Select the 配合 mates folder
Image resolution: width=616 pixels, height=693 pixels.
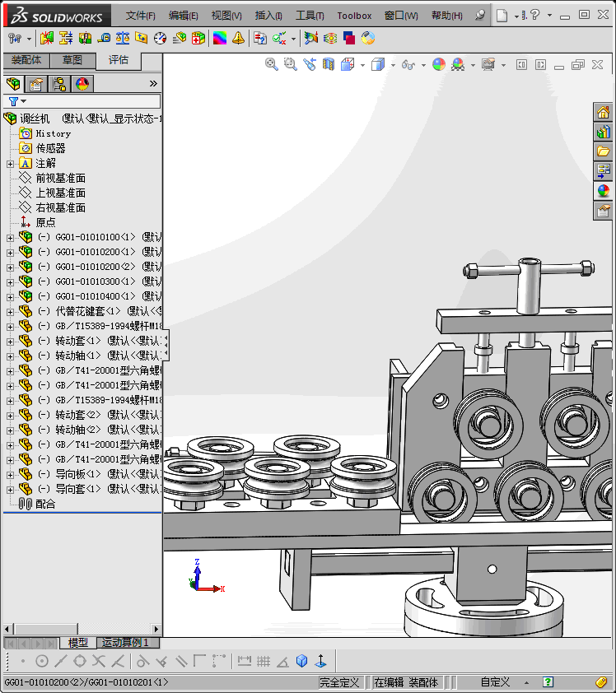pyautogui.click(x=45, y=505)
